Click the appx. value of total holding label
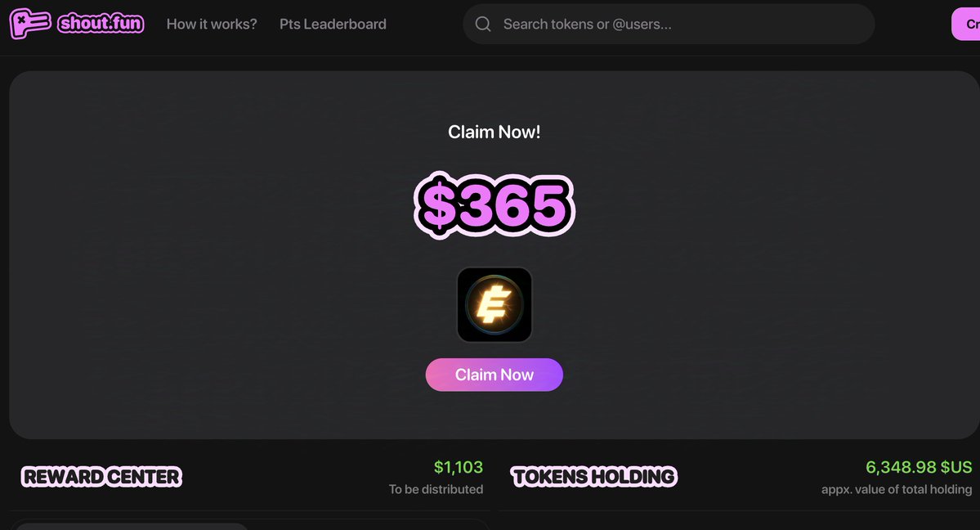Image resolution: width=980 pixels, height=530 pixels. [897, 489]
